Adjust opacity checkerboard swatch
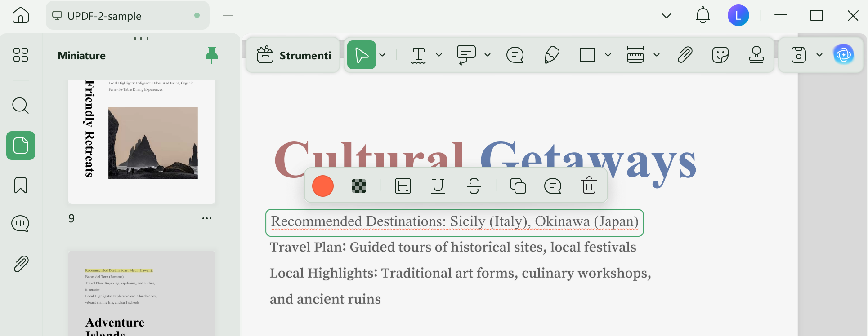The width and height of the screenshot is (868, 336). pos(359,186)
